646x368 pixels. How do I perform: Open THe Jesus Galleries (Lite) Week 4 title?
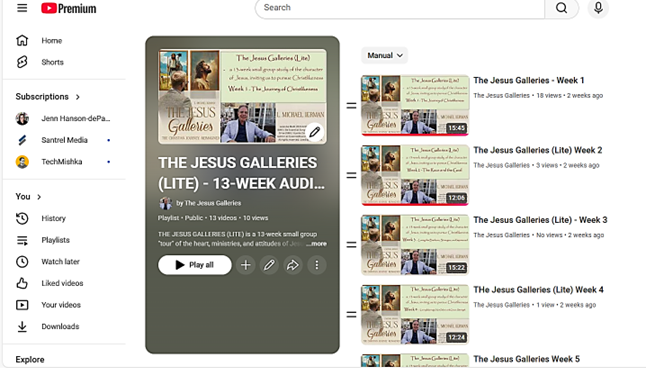coord(538,290)
